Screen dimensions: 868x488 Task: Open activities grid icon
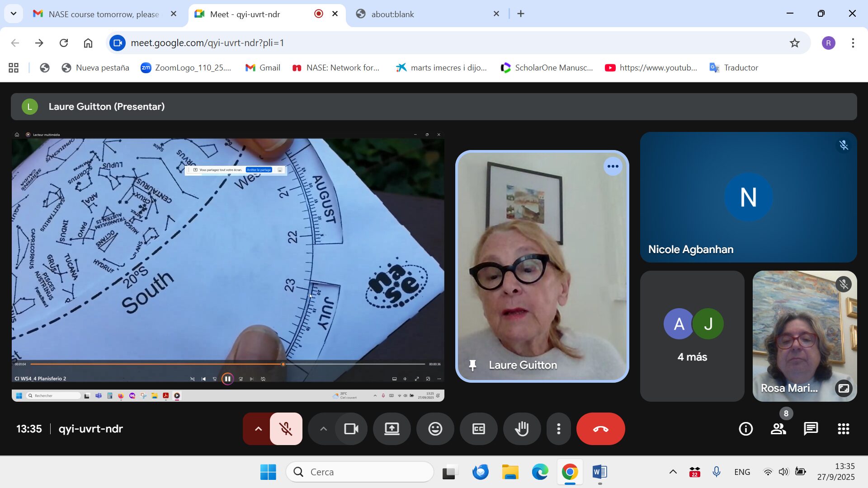click(843, 429)
